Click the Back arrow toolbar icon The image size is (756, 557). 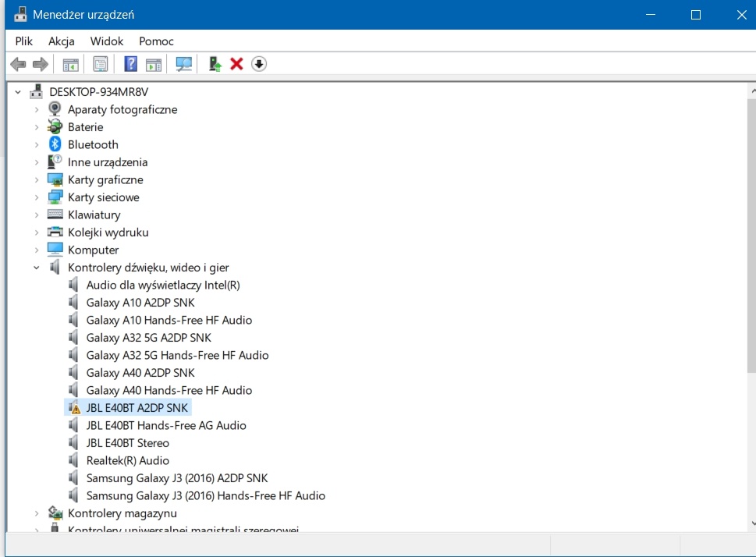point(18,64)
